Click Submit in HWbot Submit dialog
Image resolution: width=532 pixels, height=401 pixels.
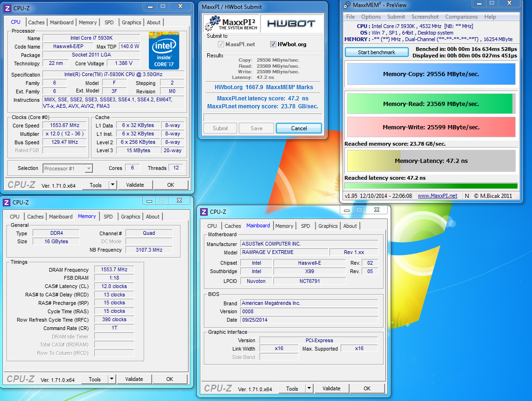coord(221,128)
